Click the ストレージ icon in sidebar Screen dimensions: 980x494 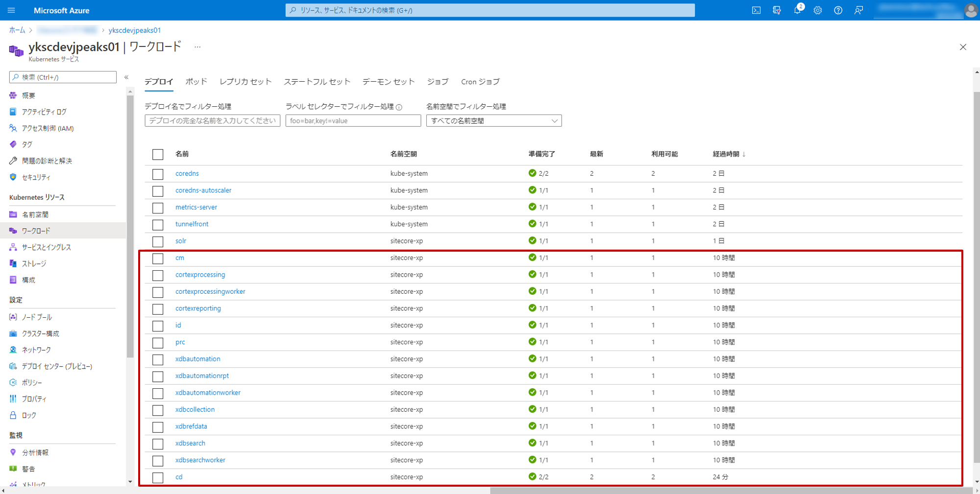13,263
